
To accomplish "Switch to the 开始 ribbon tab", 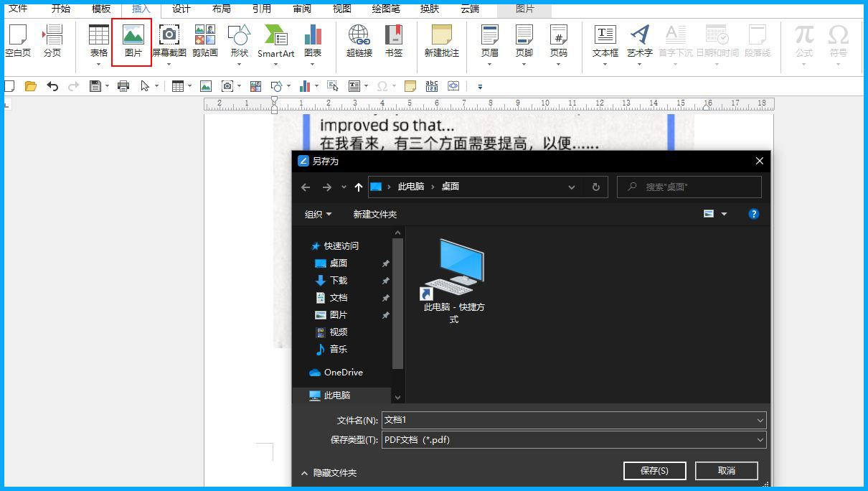I will click(x=60, y=9).
